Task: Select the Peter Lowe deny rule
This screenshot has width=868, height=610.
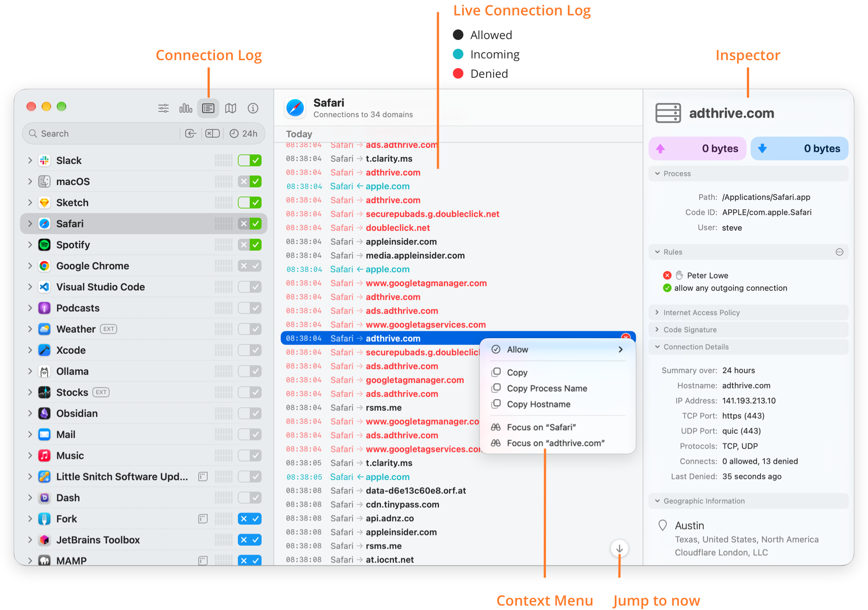Action: point(696,275)
